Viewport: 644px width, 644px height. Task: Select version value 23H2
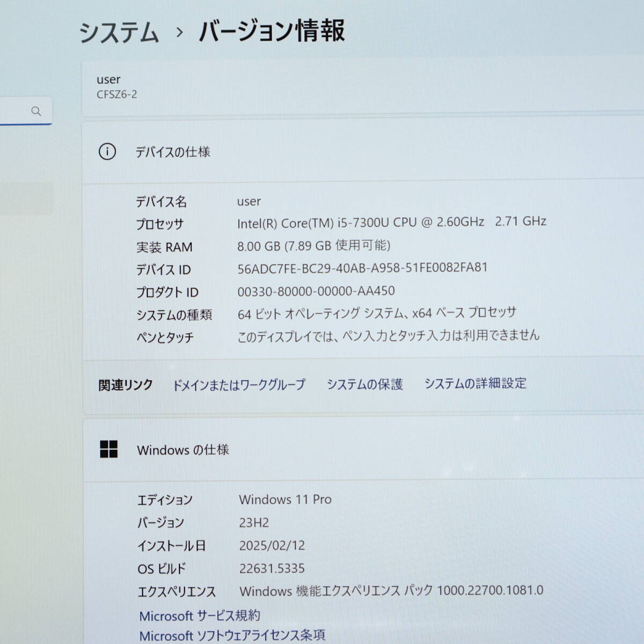click(x=254, y=522)
